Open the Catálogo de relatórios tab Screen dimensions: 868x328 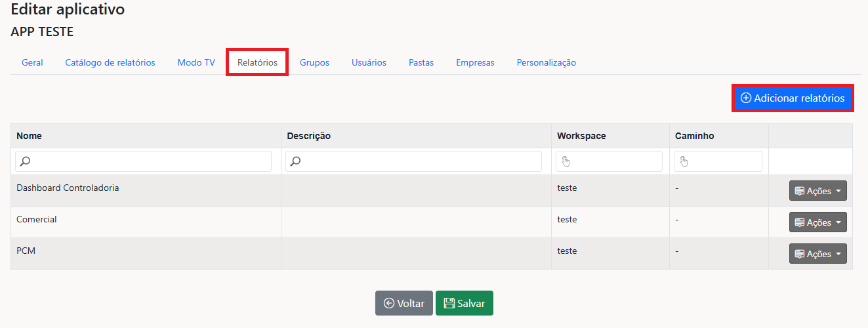point(110,63)
